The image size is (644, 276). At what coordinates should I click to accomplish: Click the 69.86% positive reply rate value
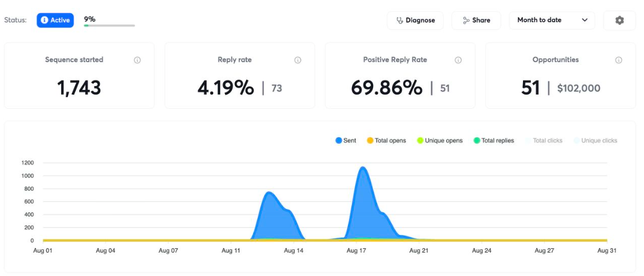[387, 88]
